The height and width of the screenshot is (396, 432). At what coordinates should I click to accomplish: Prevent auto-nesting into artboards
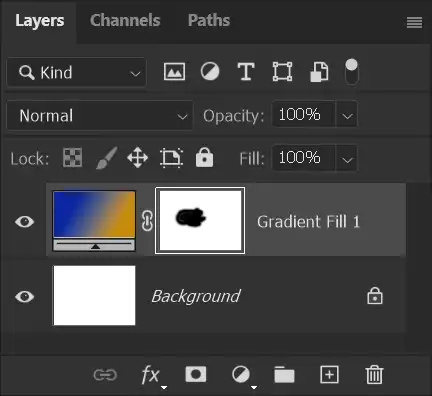coord(171,158)
